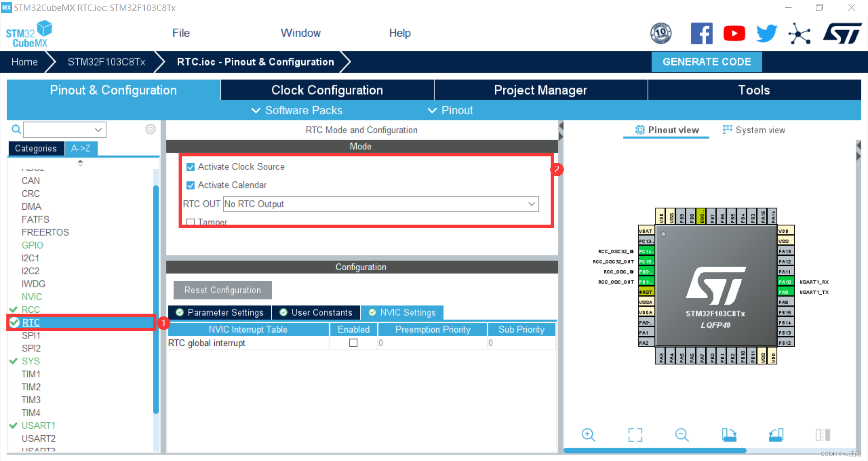868x461 pixels.
Task: Open the peripheral search combo box
Action: 65,130
